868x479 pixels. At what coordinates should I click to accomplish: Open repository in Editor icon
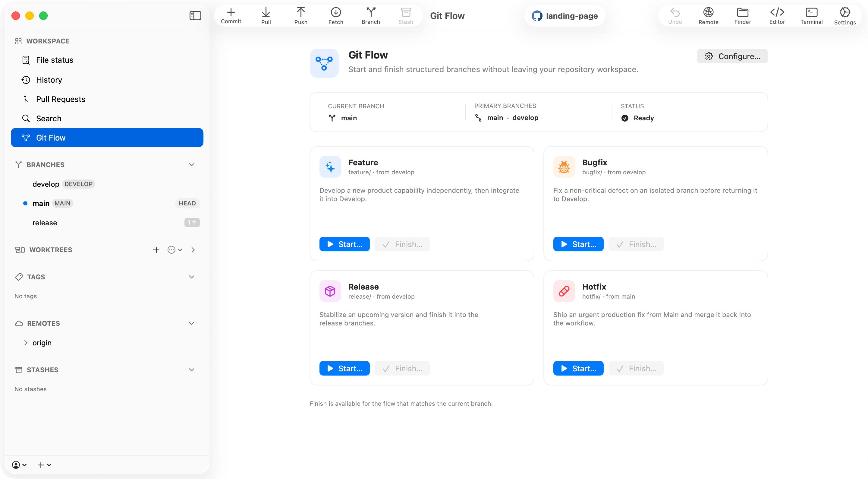777,16
